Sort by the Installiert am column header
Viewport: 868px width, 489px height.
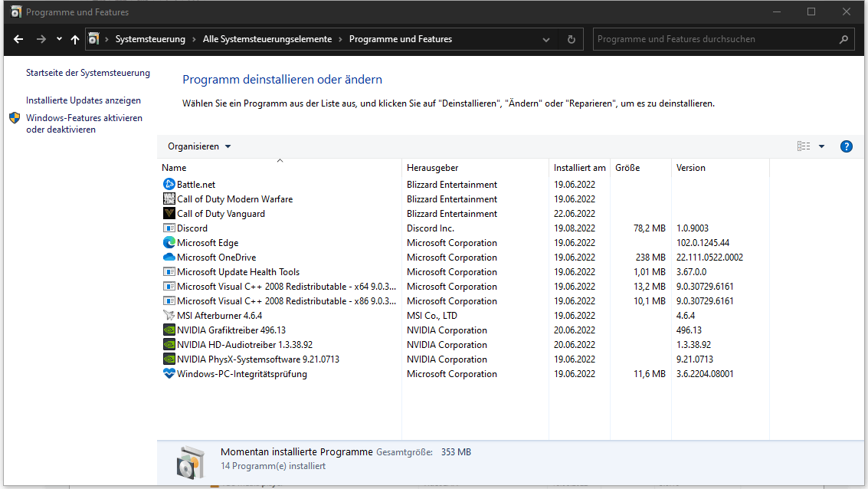[580, 167]
